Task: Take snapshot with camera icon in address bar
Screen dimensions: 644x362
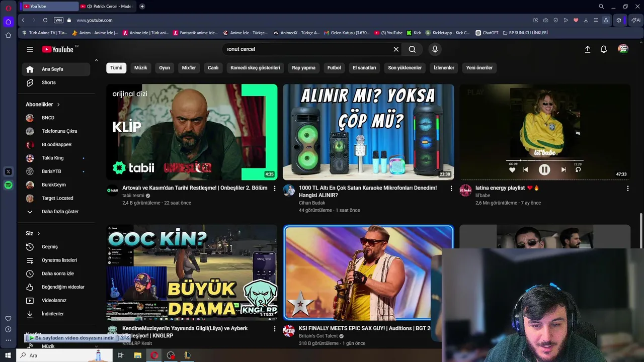Action: point(545,20)
